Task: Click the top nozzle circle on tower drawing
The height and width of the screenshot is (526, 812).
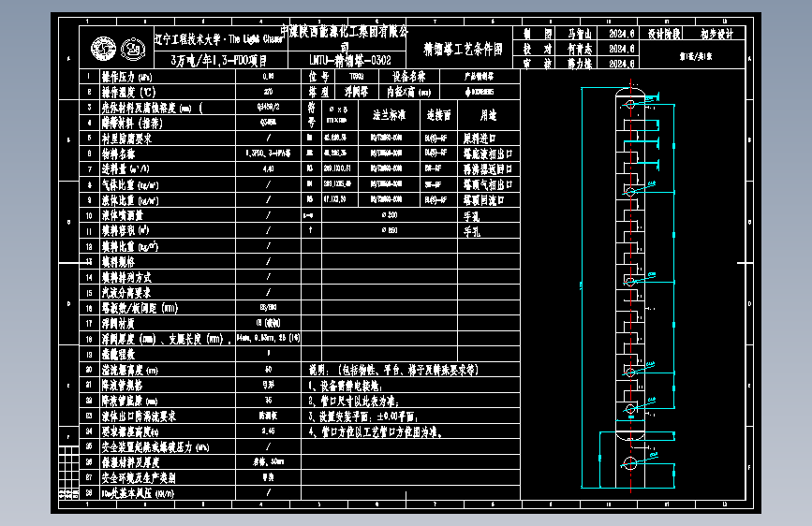Action: pyautogui.click(x=630, y=104)
